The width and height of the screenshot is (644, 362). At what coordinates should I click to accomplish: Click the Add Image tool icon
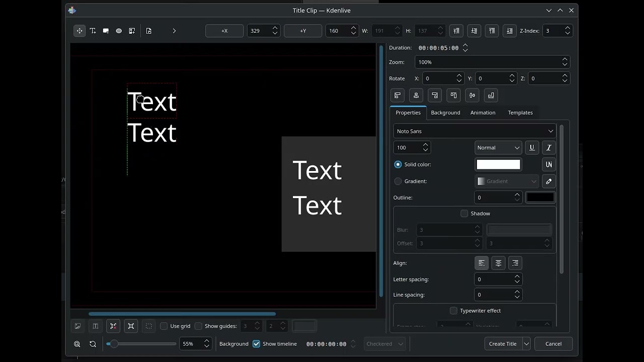(132, 31)
